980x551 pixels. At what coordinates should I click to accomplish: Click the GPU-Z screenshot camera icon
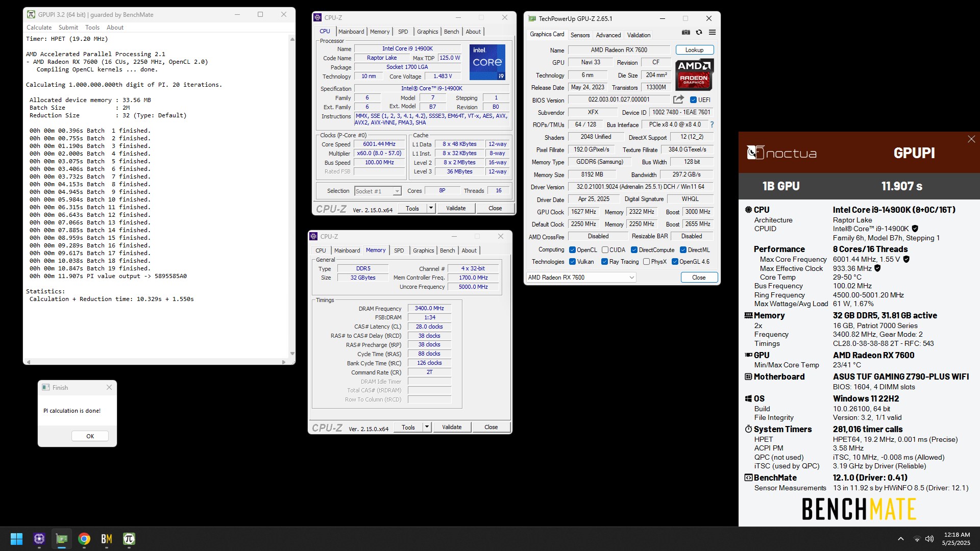point(685,32)
